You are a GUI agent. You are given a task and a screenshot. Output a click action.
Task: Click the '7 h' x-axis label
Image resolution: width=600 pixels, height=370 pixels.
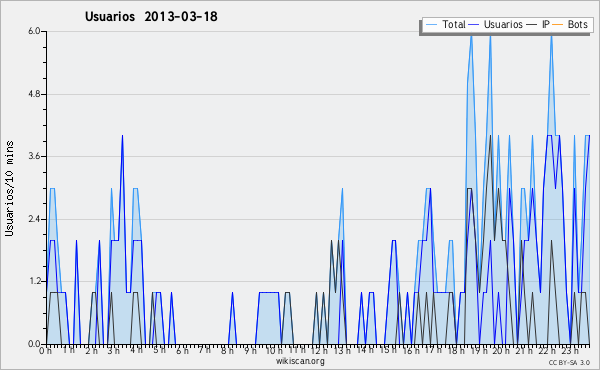click(x=204, y=349)
